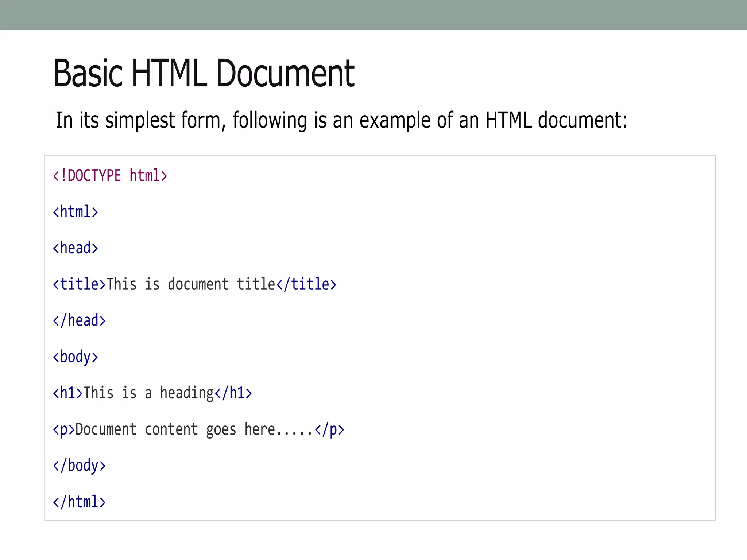Click the opening '<body>' tag line
The width and height of the screenshot is (747, 560).
76,357
